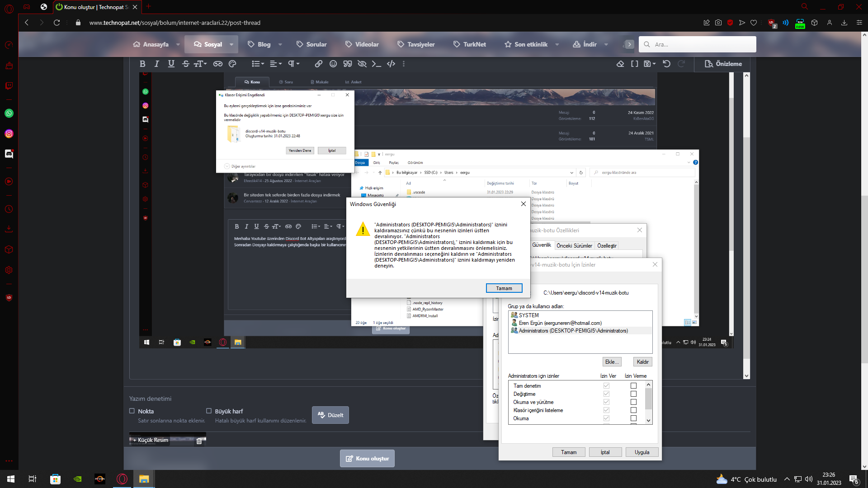The width and height of the screenshot is (868, 488).
Task: Toggle bold formatting in editor toolbar
Action: tap(142, 64)
